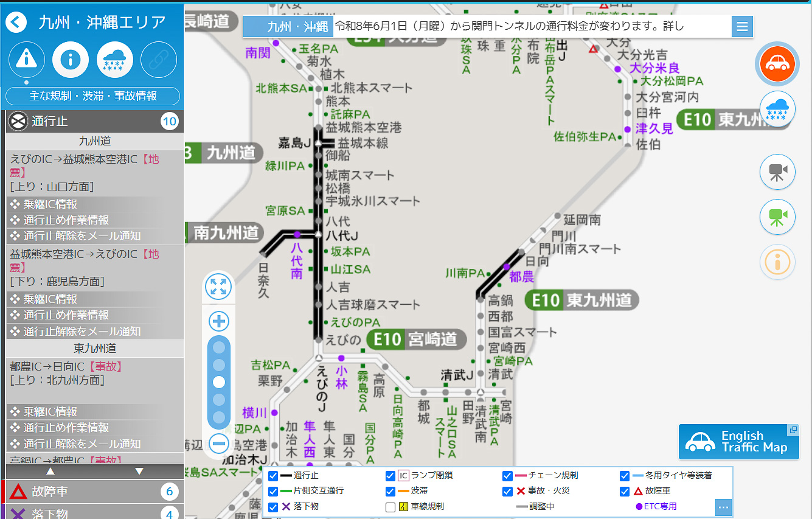The height and width of the screenshot is (519, 812).
Task: Collapse the 通行止 section header
Action: click(x=95, y=121)
